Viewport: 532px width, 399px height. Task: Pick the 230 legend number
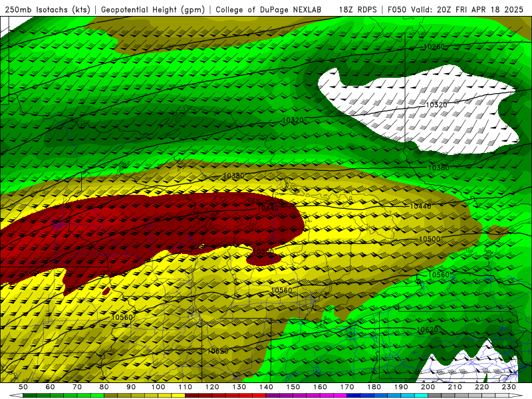509,387
